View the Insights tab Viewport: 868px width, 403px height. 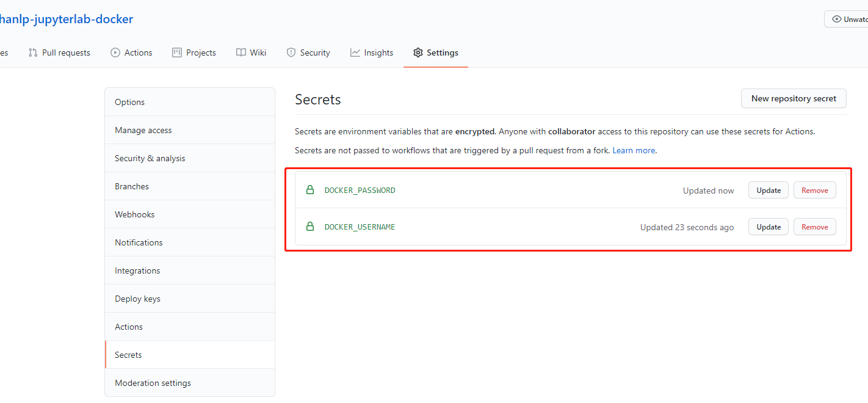coord(372,53)
